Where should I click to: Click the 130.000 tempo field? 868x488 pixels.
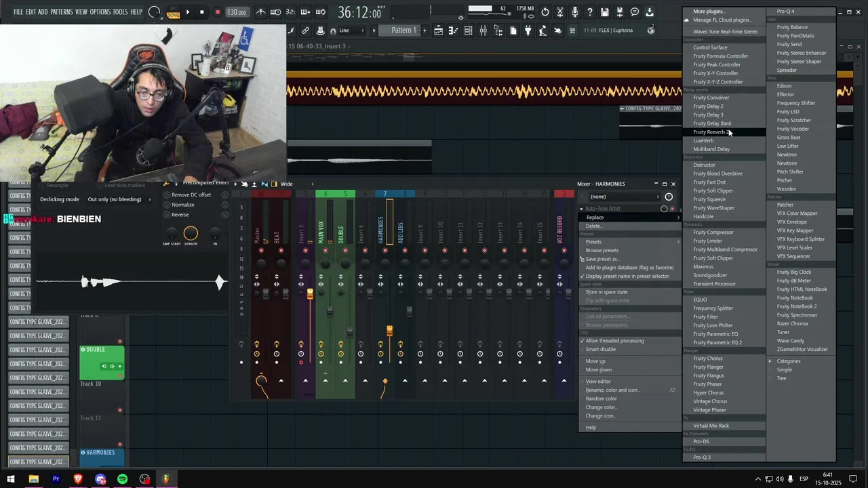click(x=237, y=12)
